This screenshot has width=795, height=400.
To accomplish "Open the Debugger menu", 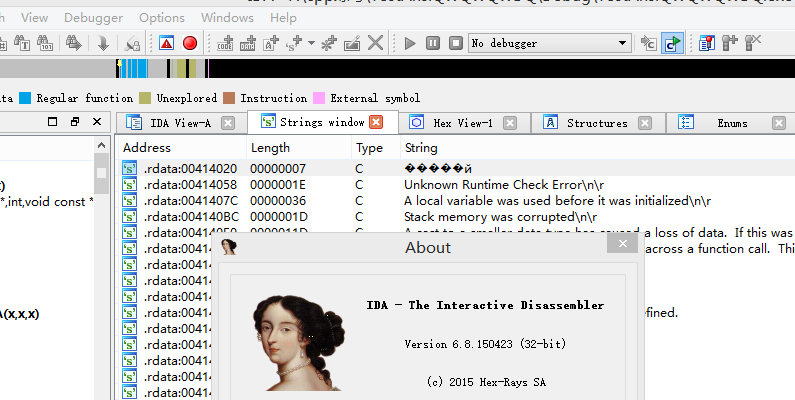I will [93, 18].
